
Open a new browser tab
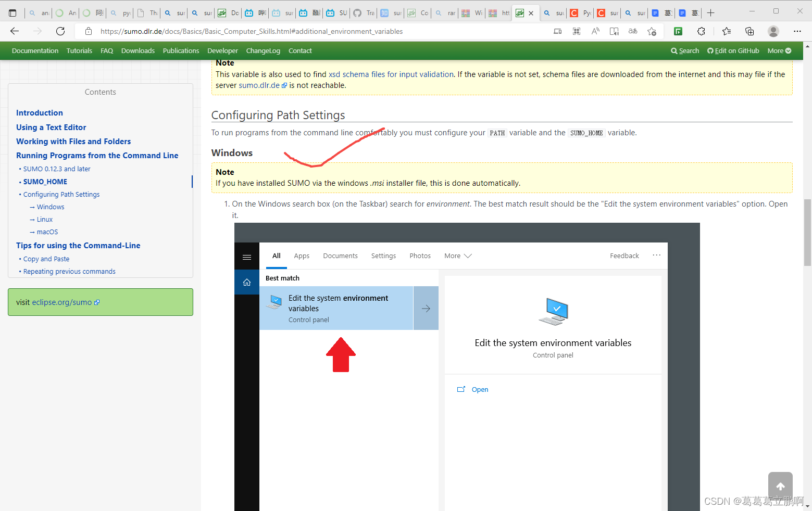[x=711, y=13]
